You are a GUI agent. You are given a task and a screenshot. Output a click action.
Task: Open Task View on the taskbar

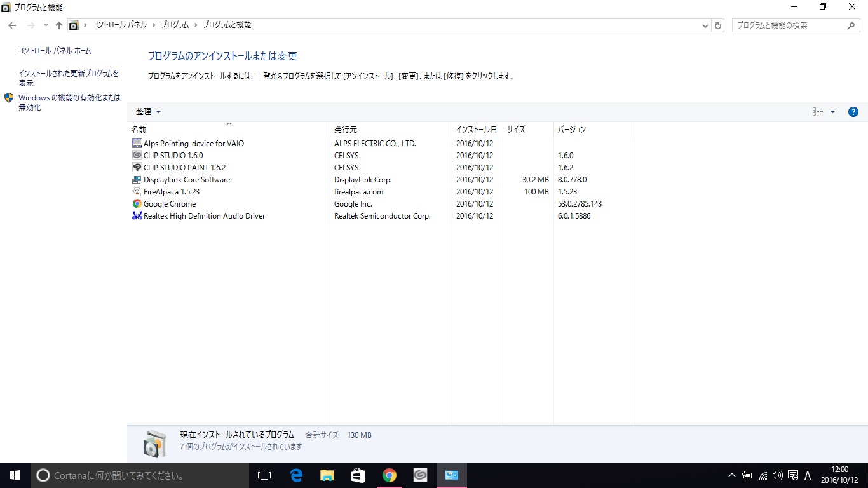click(x=264, y=475)
